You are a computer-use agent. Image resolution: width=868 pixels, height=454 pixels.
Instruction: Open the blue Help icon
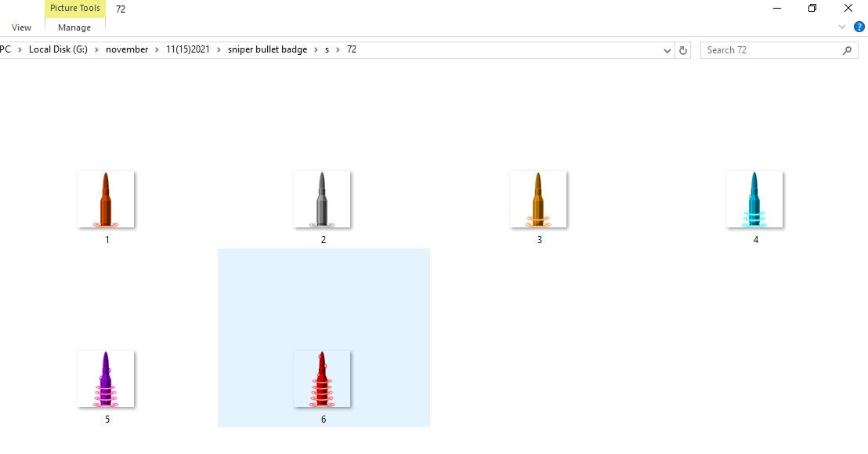860,26
